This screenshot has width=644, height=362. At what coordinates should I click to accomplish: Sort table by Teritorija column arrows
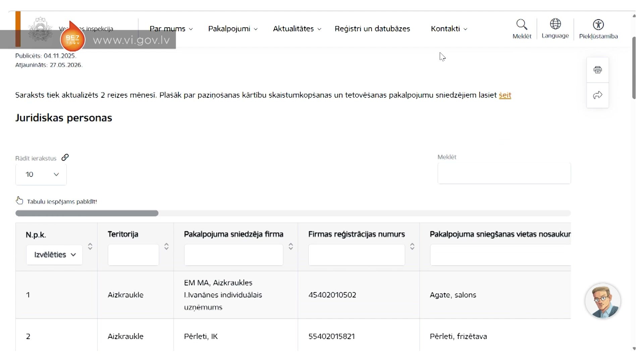166,246
